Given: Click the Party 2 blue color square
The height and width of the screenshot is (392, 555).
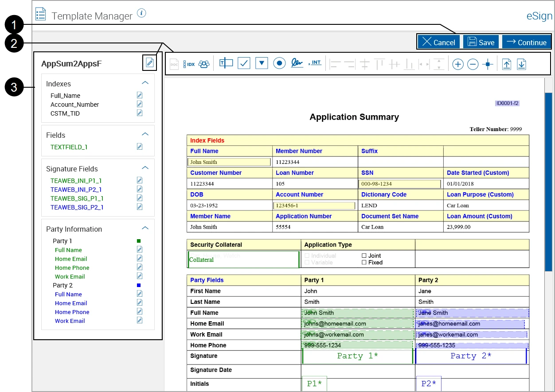Looking at the screenshot, I should [x=139, y=285].
